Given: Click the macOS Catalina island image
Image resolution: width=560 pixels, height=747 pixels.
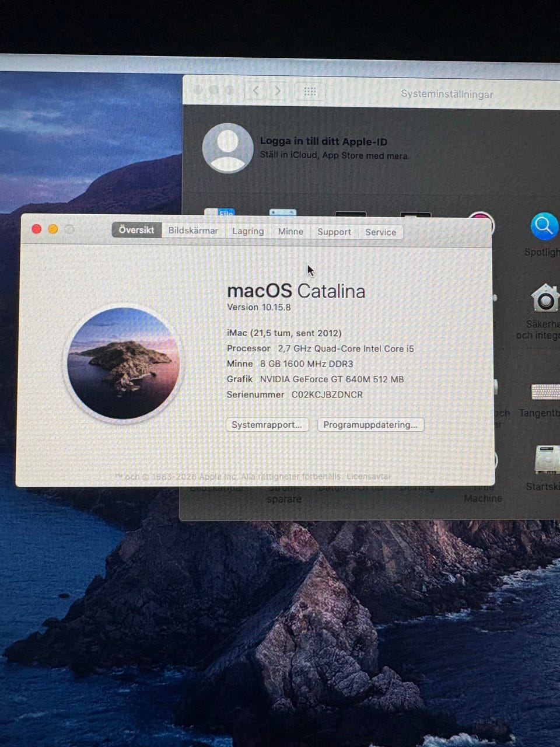Looking at the screenshot, I should tap(123, 363).
